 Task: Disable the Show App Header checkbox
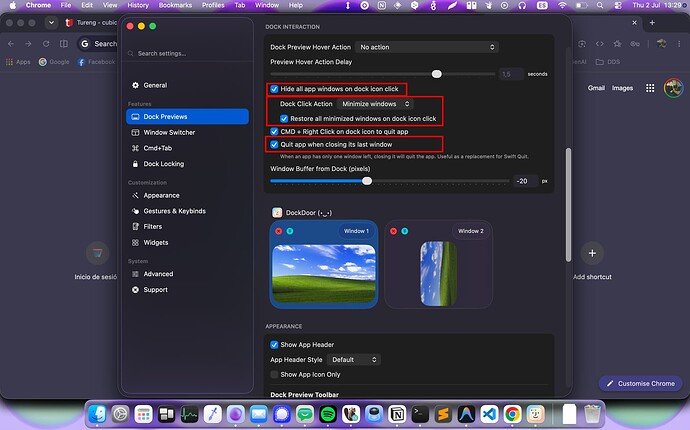[274, 345]
